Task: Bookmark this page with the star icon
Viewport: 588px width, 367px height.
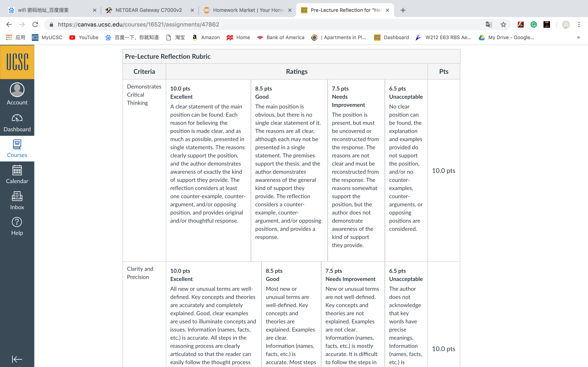Action: (503, 24)
